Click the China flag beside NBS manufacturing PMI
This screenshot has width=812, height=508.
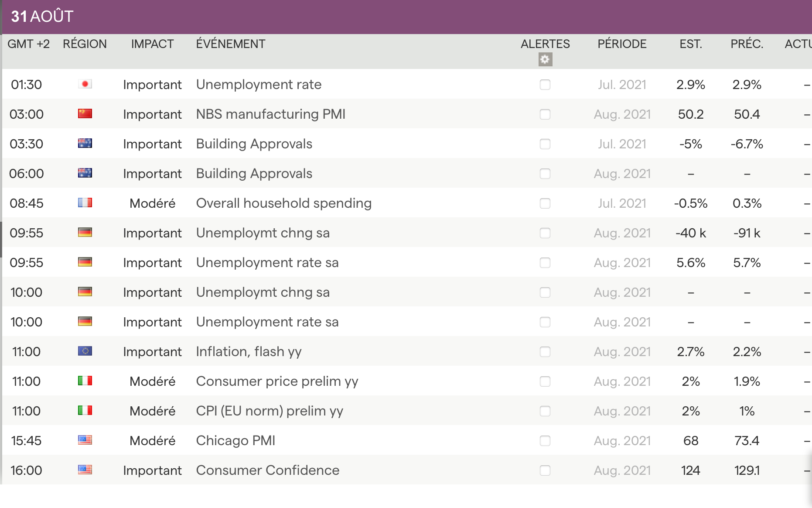pyautogui.click(x=85, y=114)
